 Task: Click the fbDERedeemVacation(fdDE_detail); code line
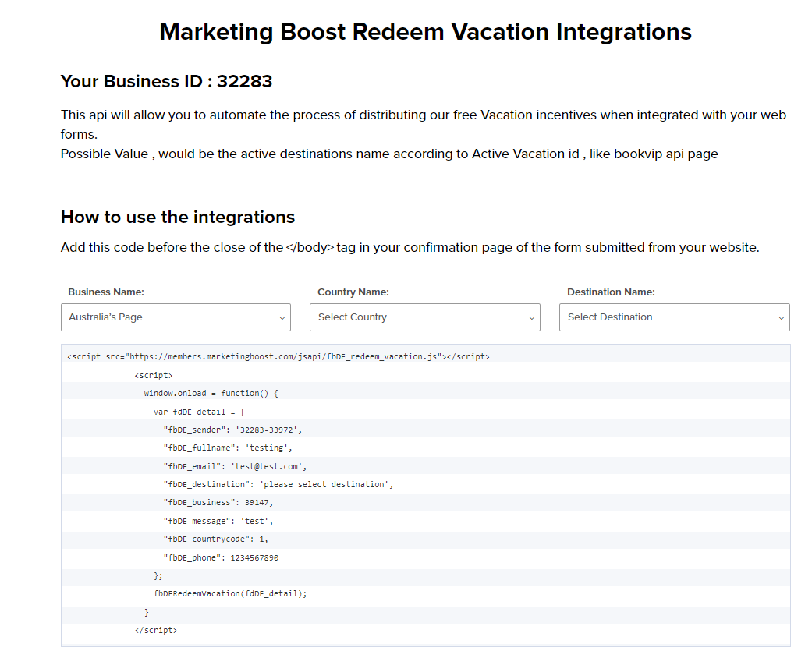230,594
